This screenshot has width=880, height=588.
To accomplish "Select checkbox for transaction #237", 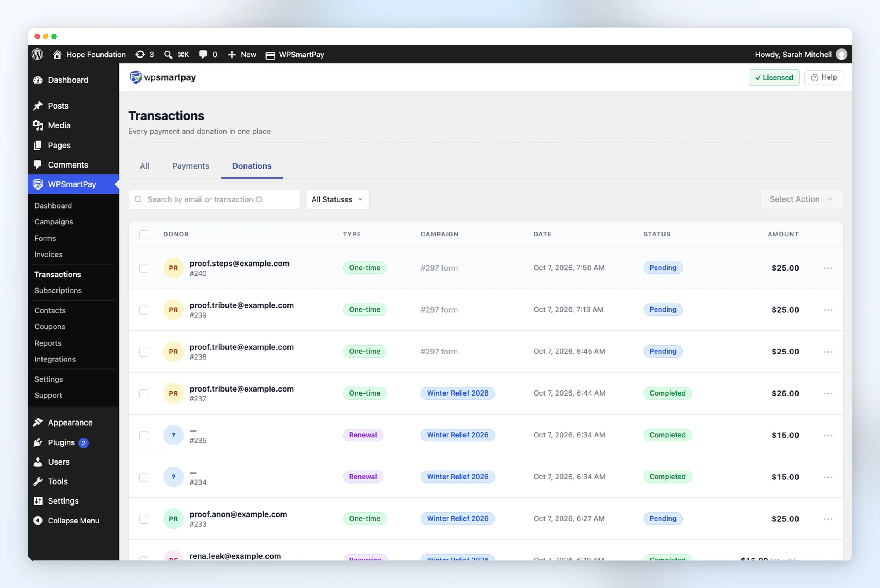I will [x=144, y=394].
